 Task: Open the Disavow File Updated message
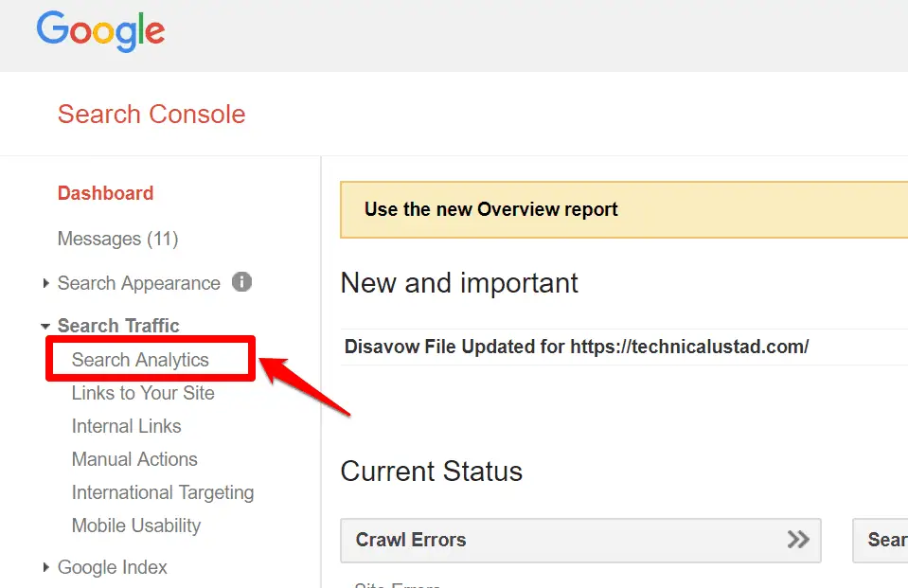[x=577, y=347]
